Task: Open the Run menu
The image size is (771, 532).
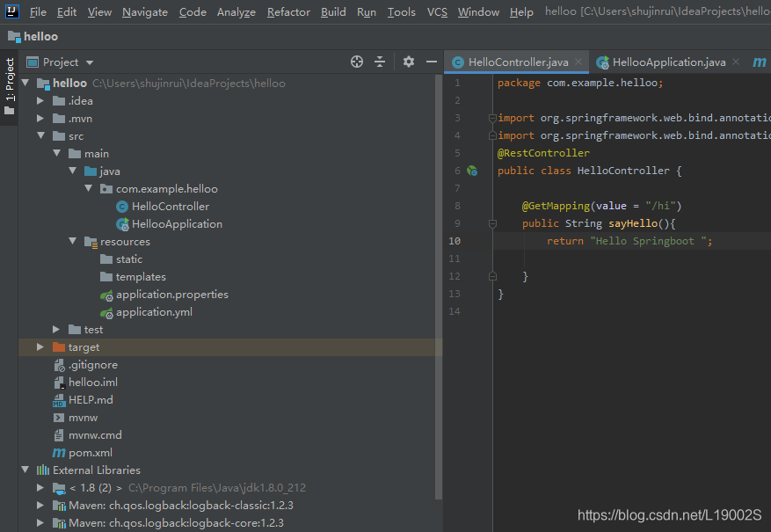Action: [x=367, y=11]
